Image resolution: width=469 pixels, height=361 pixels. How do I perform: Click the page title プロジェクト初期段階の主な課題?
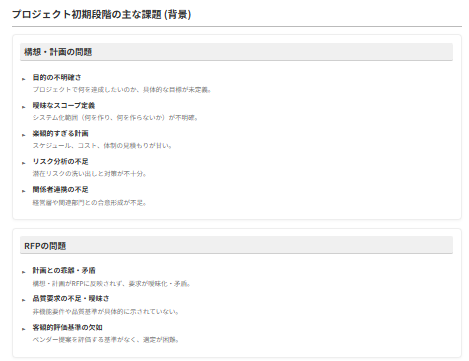tap(87, 15)
